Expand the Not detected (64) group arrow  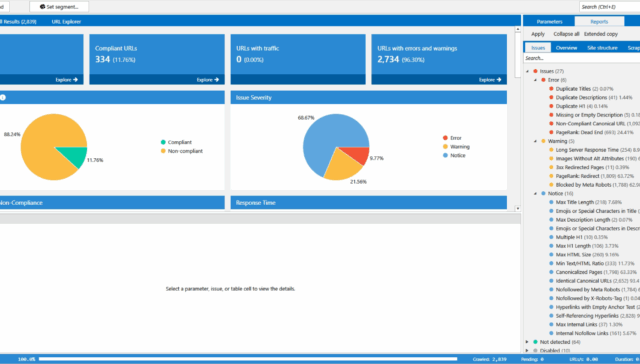click(x=527, y=342)
